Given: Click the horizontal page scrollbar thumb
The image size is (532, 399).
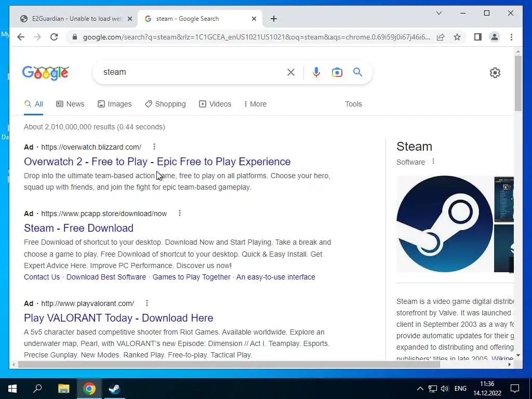Looking at the screenshot, I should 229,364.
